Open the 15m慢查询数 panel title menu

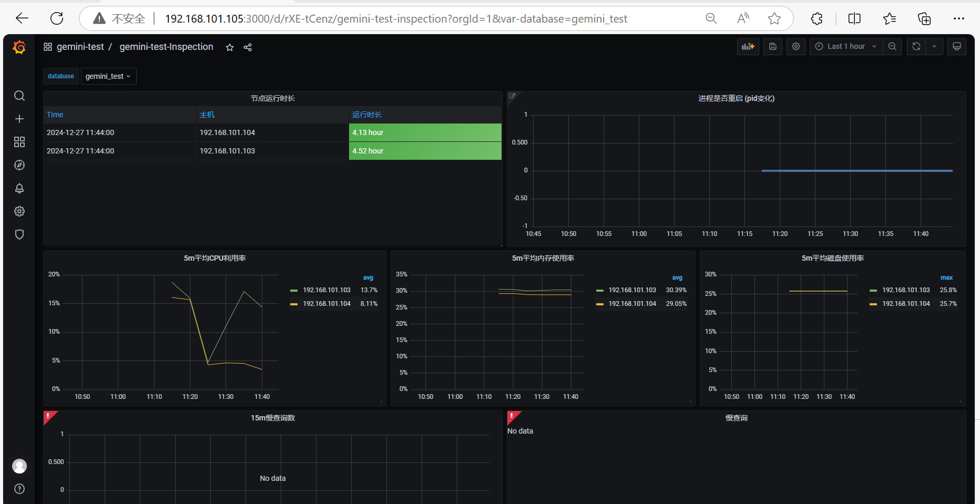[x=273, y=418]
